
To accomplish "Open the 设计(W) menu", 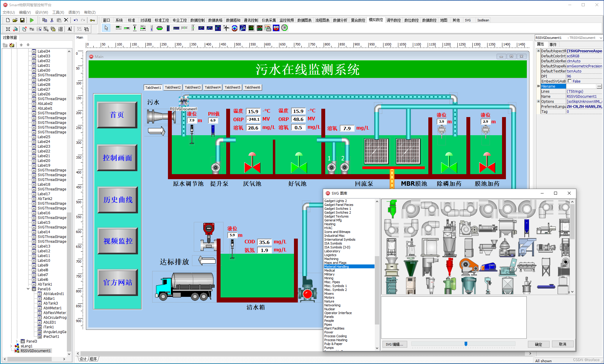I will click(x=42, y=12).
